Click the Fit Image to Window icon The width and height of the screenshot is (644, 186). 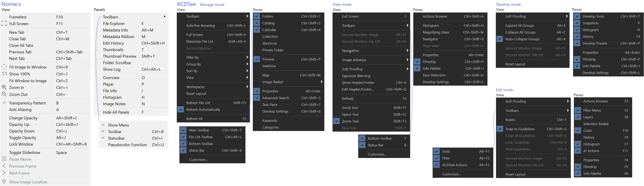point(4,67)
